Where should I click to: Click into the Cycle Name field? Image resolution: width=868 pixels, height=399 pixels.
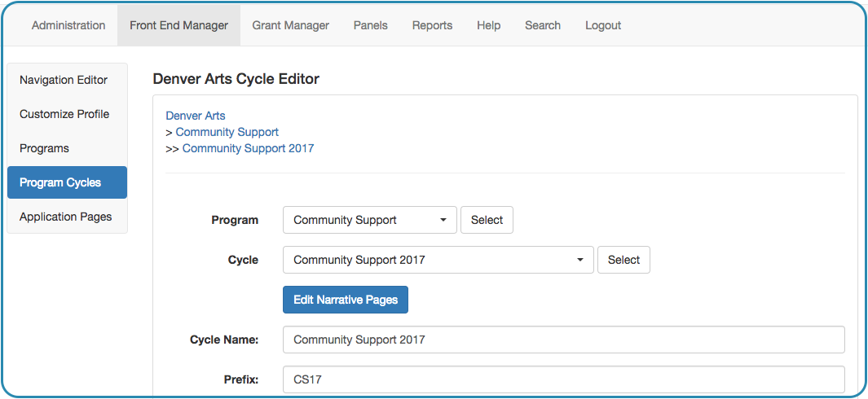[x=563, y=340]
